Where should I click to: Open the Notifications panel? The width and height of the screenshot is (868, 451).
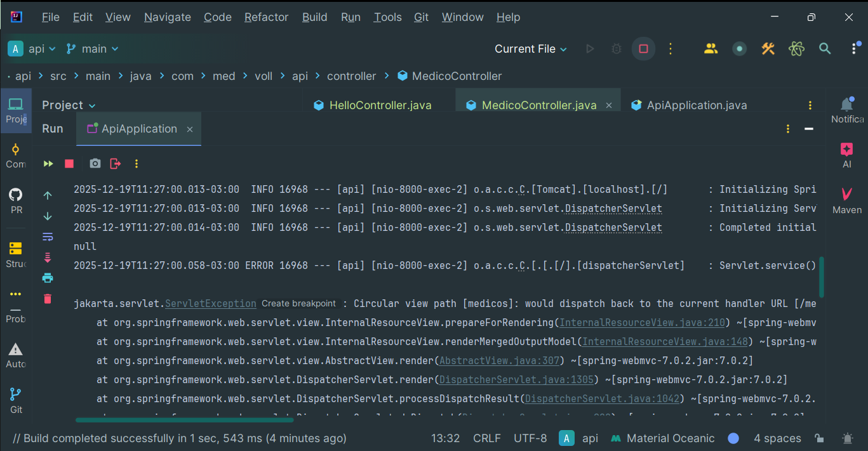click(846, 110)
